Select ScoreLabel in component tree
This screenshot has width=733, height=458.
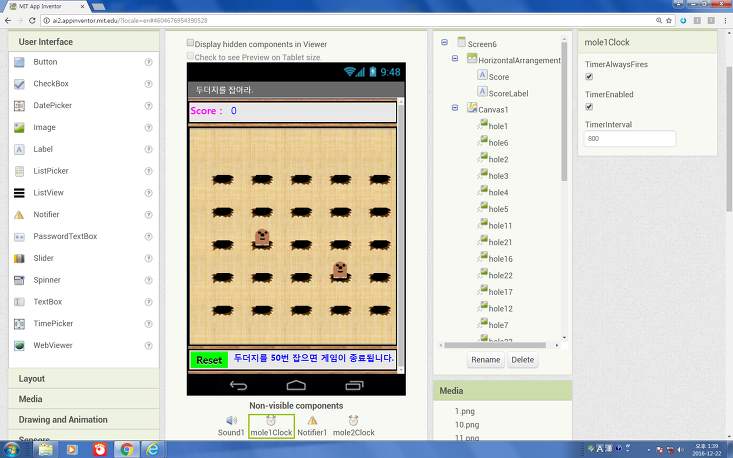(509, 93)
